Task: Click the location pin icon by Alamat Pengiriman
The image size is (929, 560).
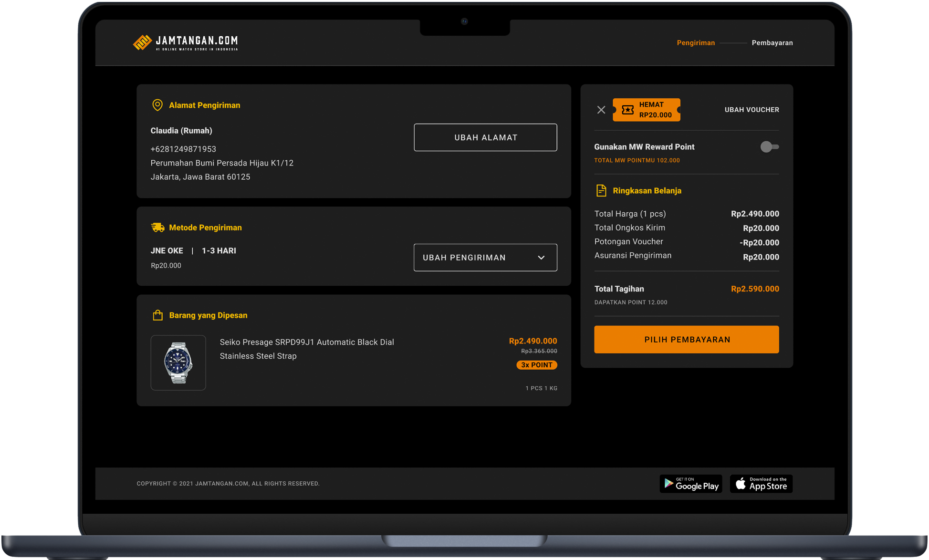Action: point(157,105)
